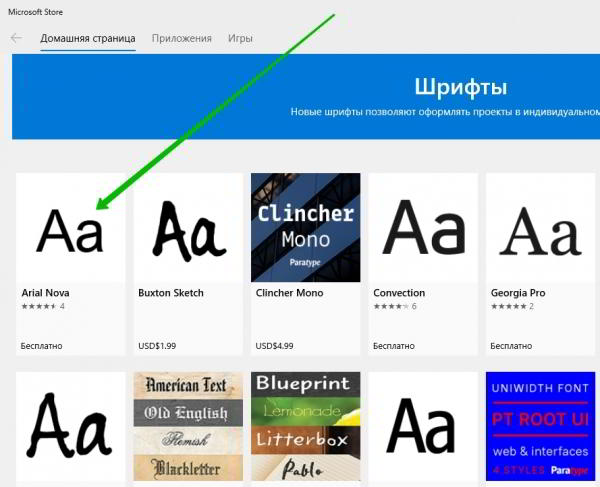Click the Convection title text

[x=399, y=293]
